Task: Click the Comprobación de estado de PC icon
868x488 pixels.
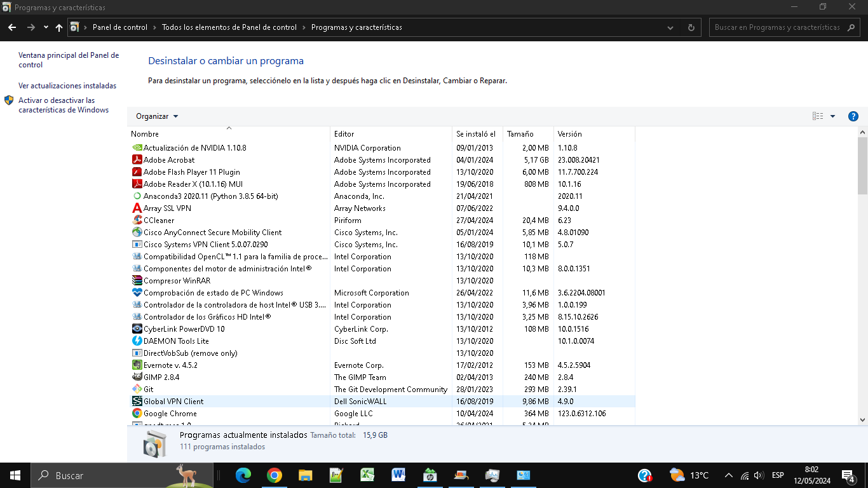Action: pos(137,292)
